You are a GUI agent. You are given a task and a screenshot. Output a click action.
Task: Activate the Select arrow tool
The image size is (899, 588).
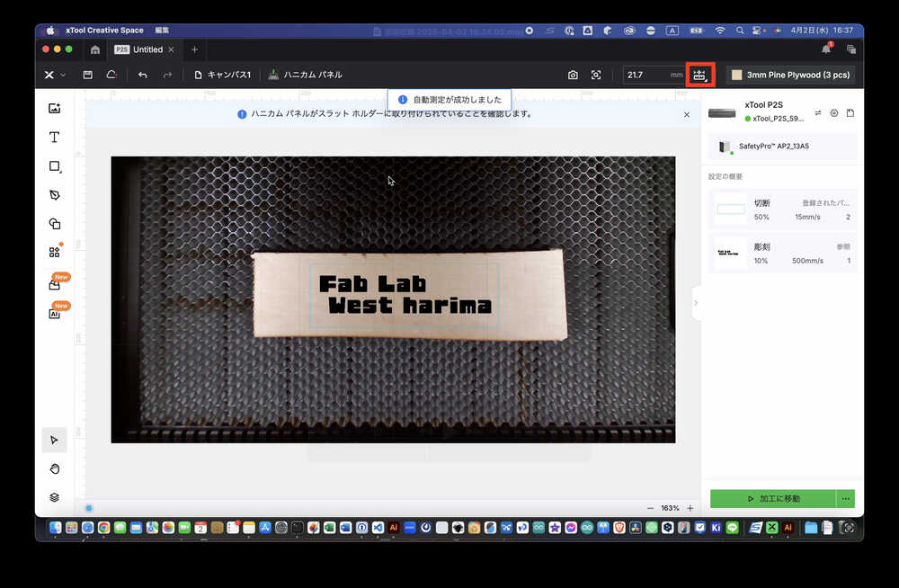tap(55, 440)
